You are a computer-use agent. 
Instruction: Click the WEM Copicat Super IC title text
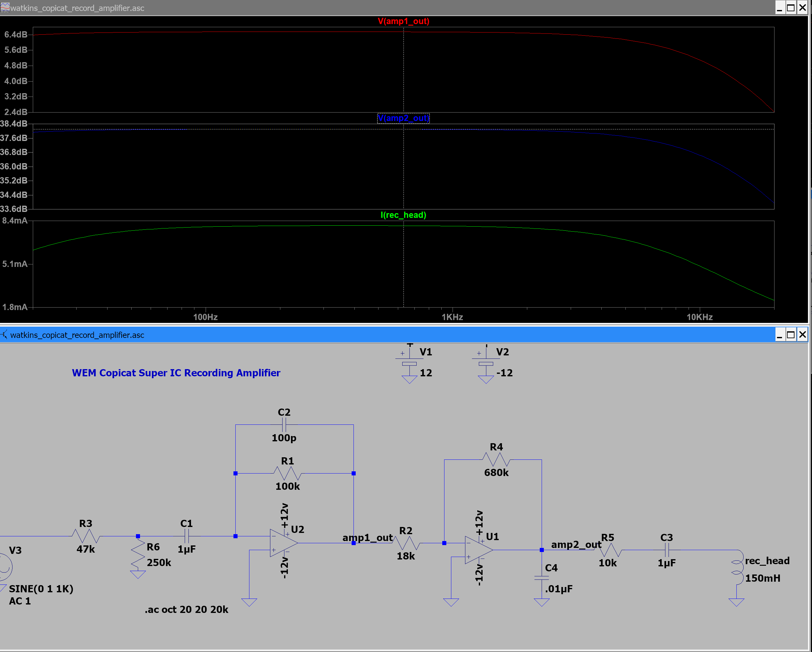[x=176, y=373]
